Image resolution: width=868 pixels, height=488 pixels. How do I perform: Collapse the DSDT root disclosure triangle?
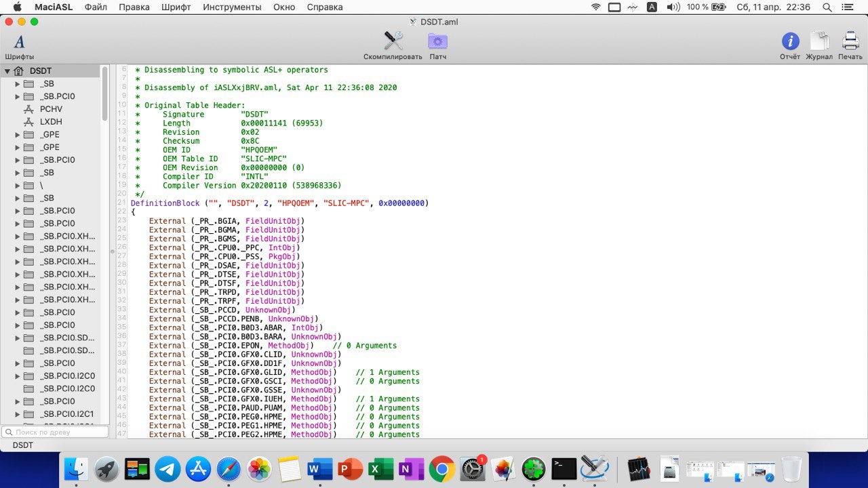point(7,70)
